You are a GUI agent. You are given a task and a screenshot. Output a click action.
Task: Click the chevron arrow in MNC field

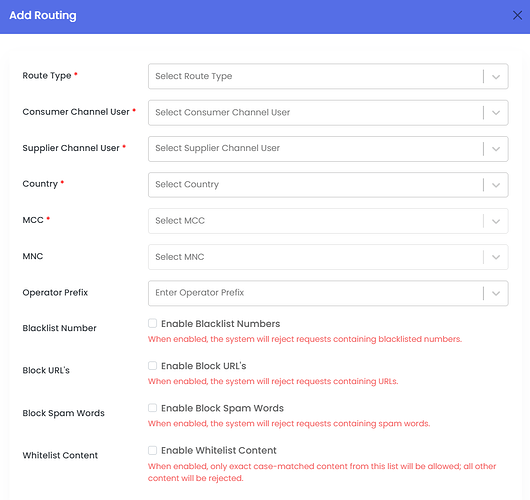pyautogui.click(x=496, y=257)
